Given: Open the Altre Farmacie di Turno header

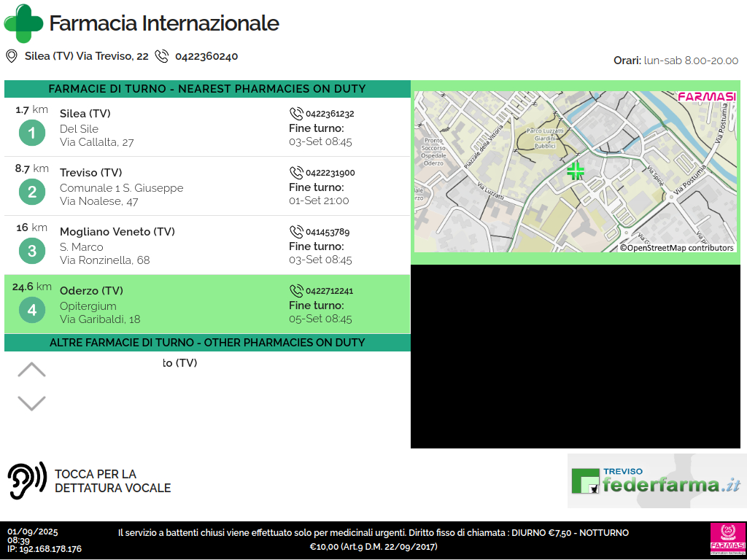Looking at the screenshot, I should (x=207, y=343).
